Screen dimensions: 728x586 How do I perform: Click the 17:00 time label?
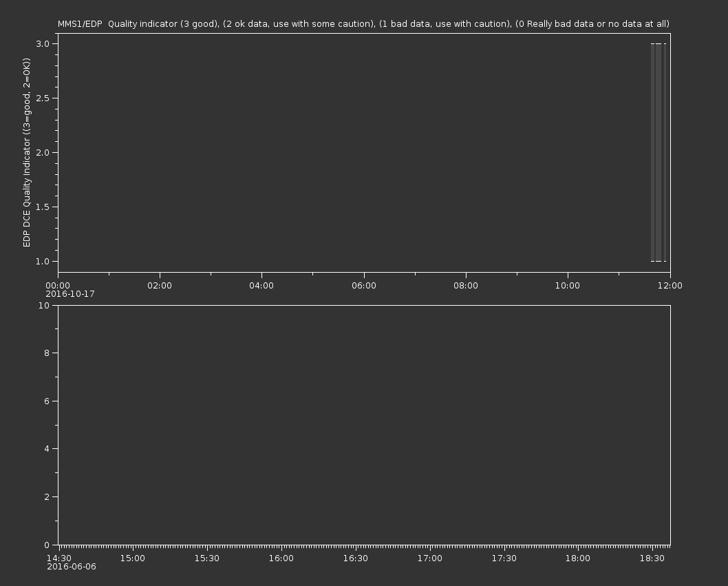pos(430,558)
